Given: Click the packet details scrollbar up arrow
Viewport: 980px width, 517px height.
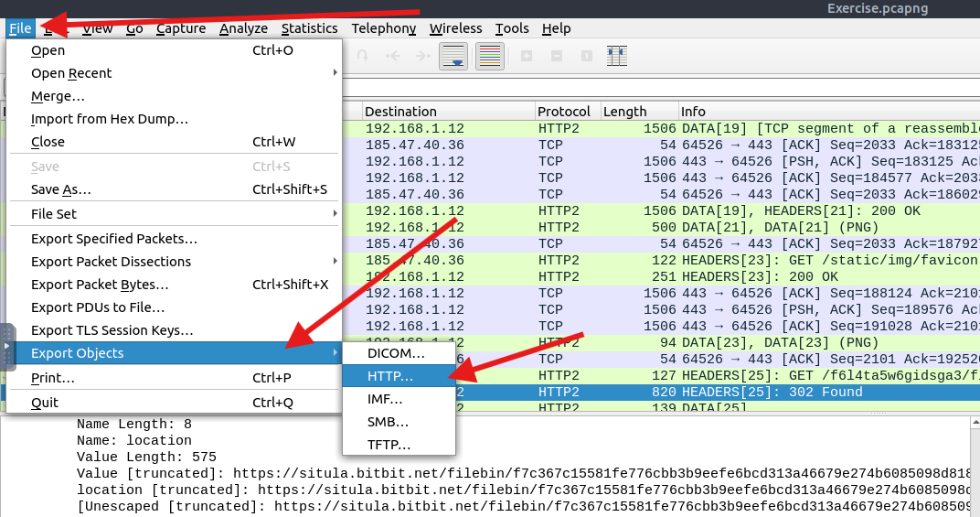Looking at the screenshot, I should (975, 424).
